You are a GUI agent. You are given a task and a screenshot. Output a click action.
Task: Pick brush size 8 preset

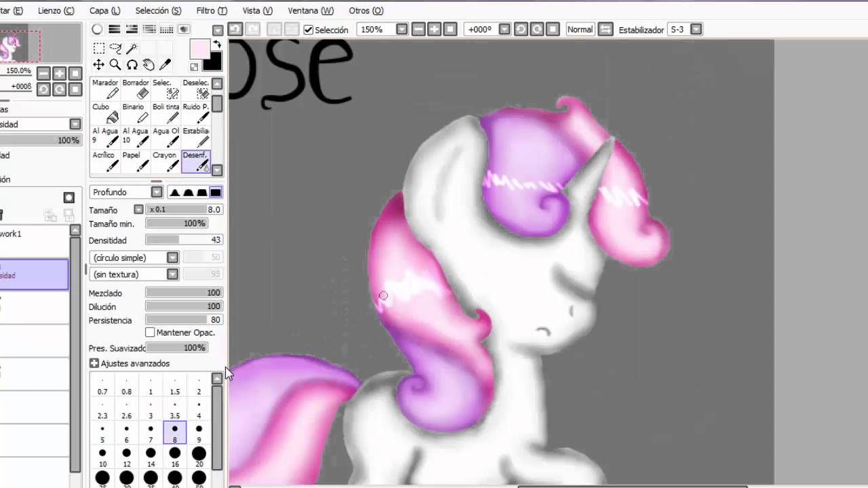tap(175, 432)
